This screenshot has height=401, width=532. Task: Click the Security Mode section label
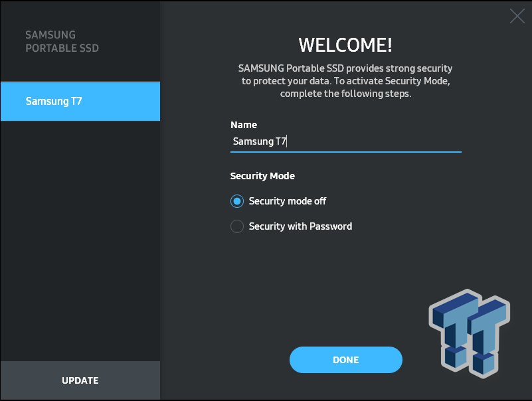point(262,176)
